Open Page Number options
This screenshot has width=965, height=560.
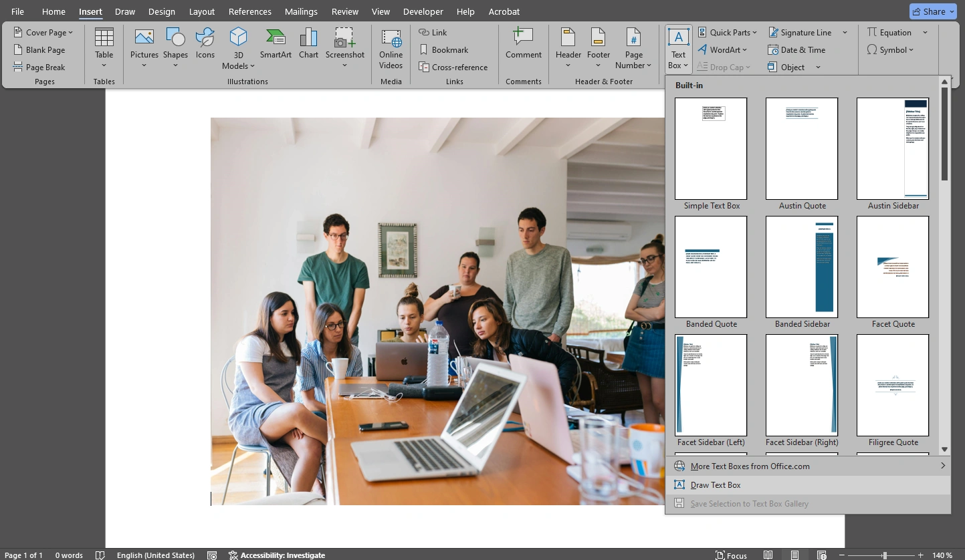pyautogui.click(x=633, y=48)
